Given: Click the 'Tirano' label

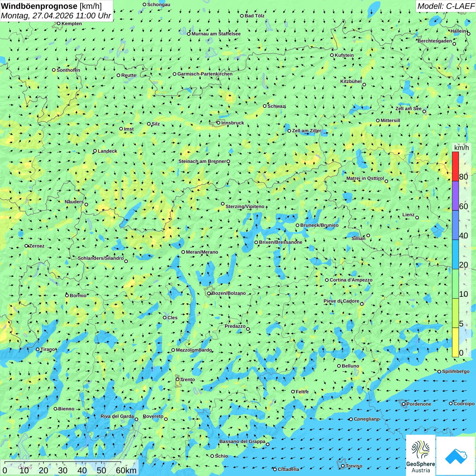Looking at the screenshot, I should (48, 349).
